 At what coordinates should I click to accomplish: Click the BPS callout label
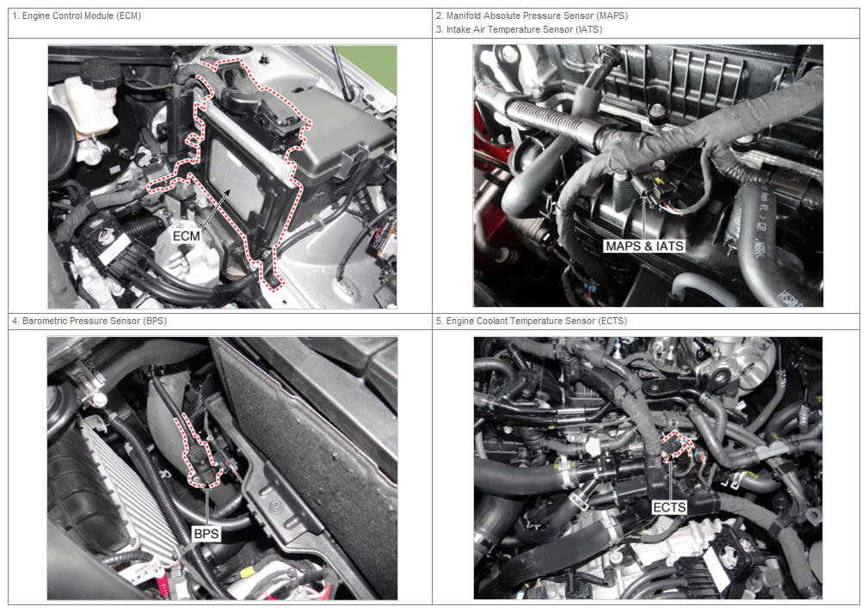point(206,533)
